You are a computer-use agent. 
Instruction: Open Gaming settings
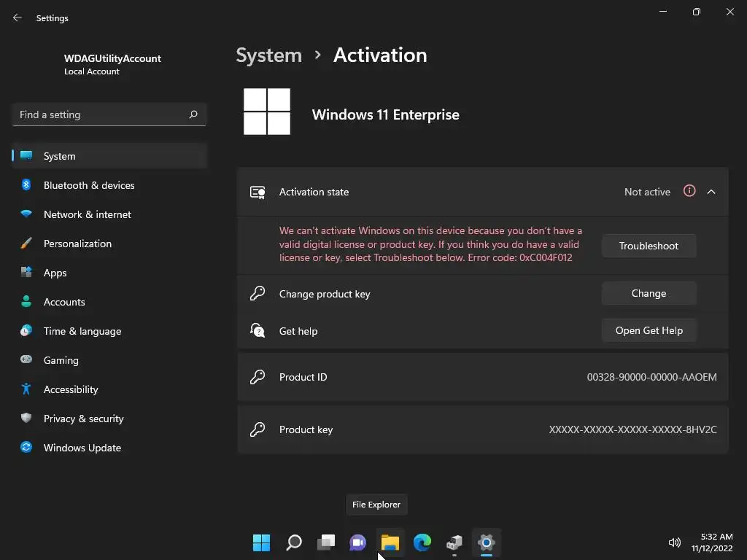(x=109, y=360)
